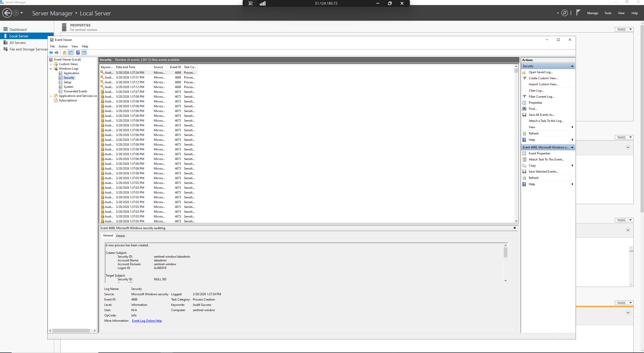
Task: Select the System log in tree
Action: coord(68,87)
